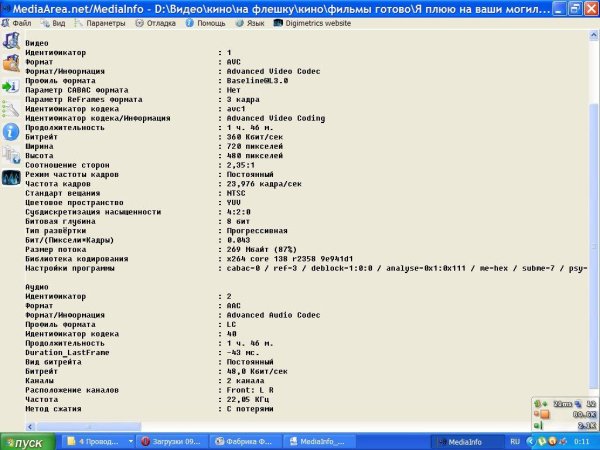
Task: Open the Параметры menu
Action: (100, 23)
